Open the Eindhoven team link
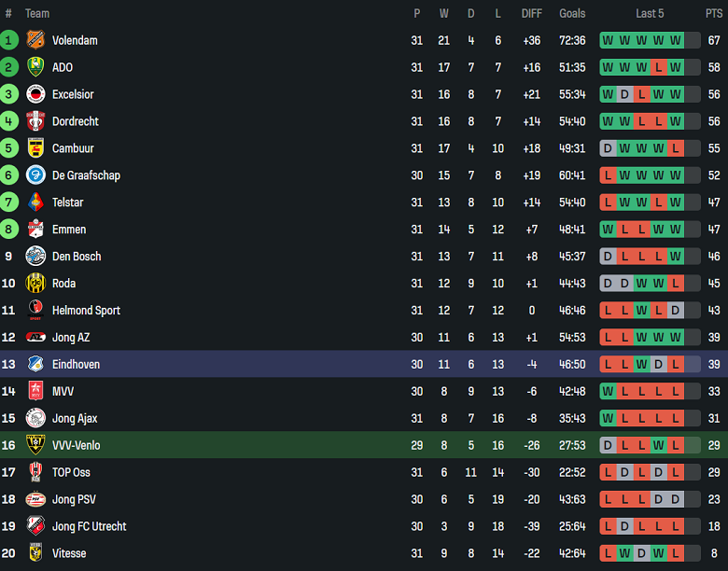Viewport: 728px width, 571px height. point(76,365)
